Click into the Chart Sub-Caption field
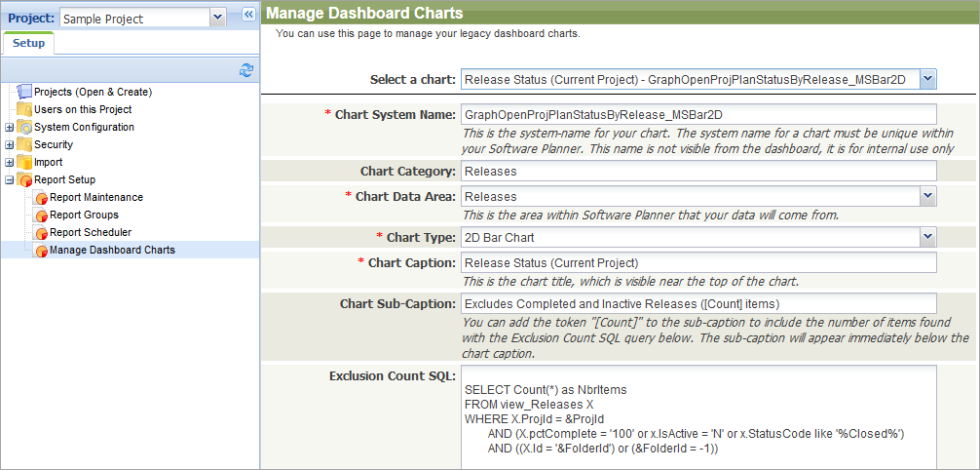The image size is (980, 470). [x=698, y=303]
